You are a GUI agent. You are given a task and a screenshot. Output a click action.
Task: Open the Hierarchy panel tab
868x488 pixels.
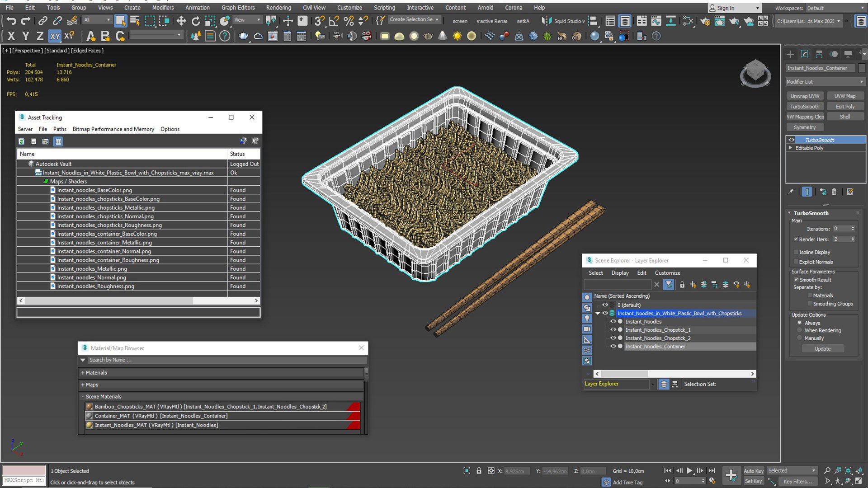819,54
